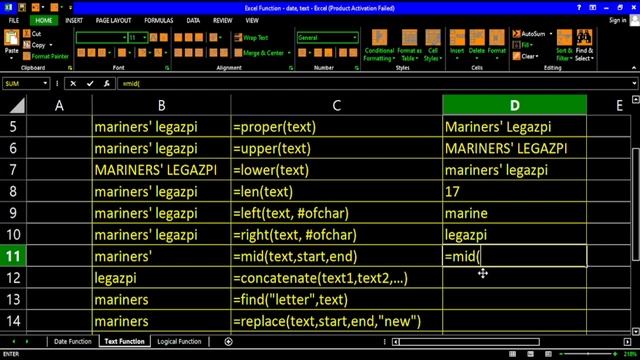Click the Cut icon
Viewport: 640px width, 360px height.
click(27, 33)
